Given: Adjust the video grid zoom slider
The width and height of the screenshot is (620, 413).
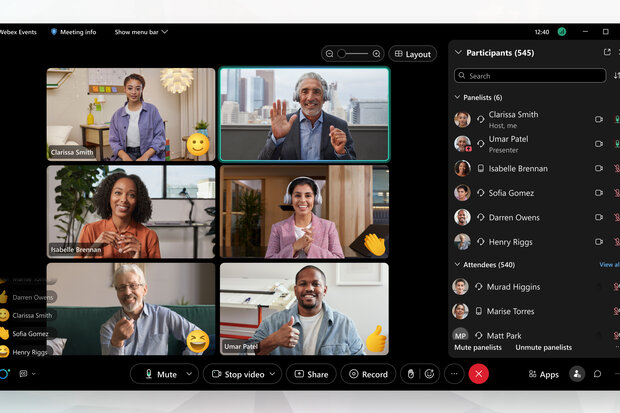Looking at the screenshot, I should point(353,53).
